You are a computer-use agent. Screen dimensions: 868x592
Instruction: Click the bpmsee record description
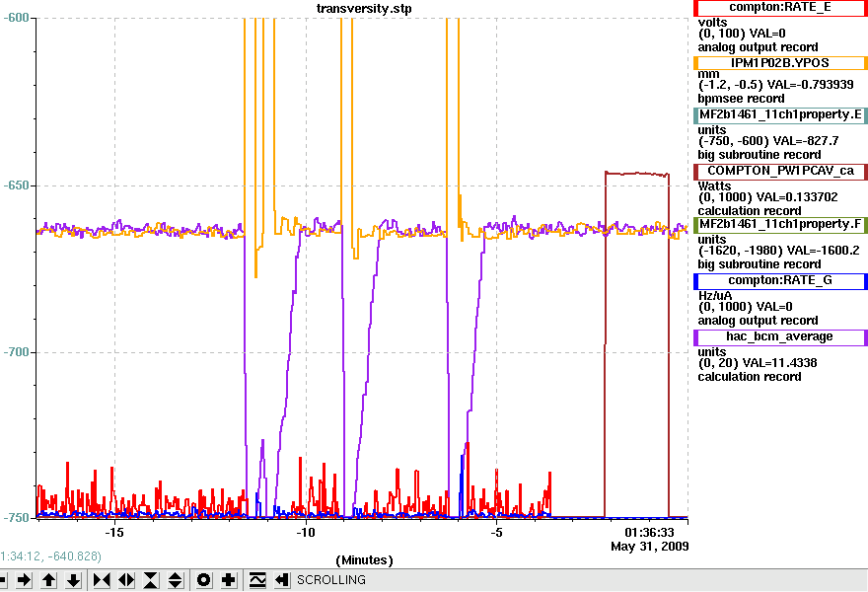(x=741, y=99)
